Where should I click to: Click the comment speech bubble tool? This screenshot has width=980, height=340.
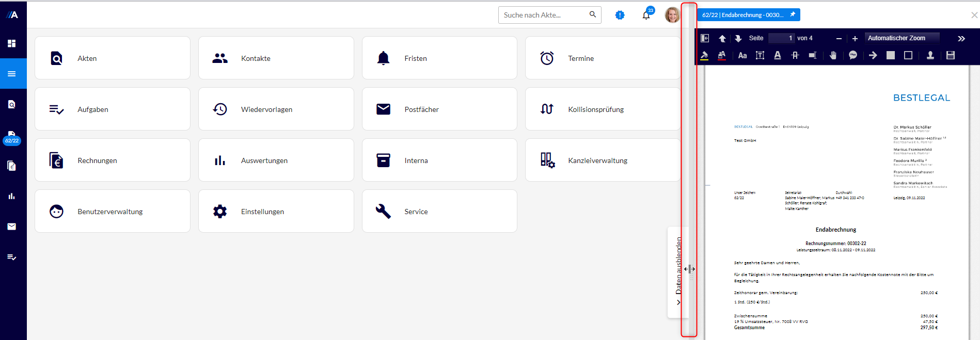point(853,55)
